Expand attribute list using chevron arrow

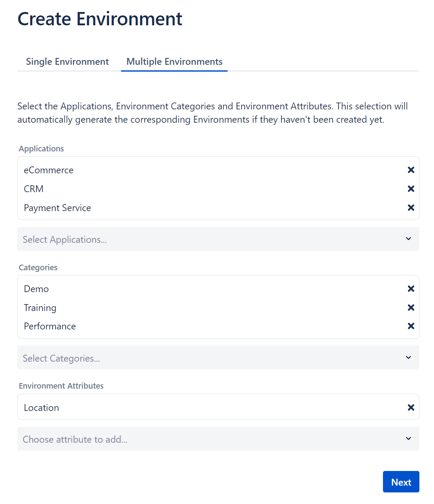tap(408, 438)
